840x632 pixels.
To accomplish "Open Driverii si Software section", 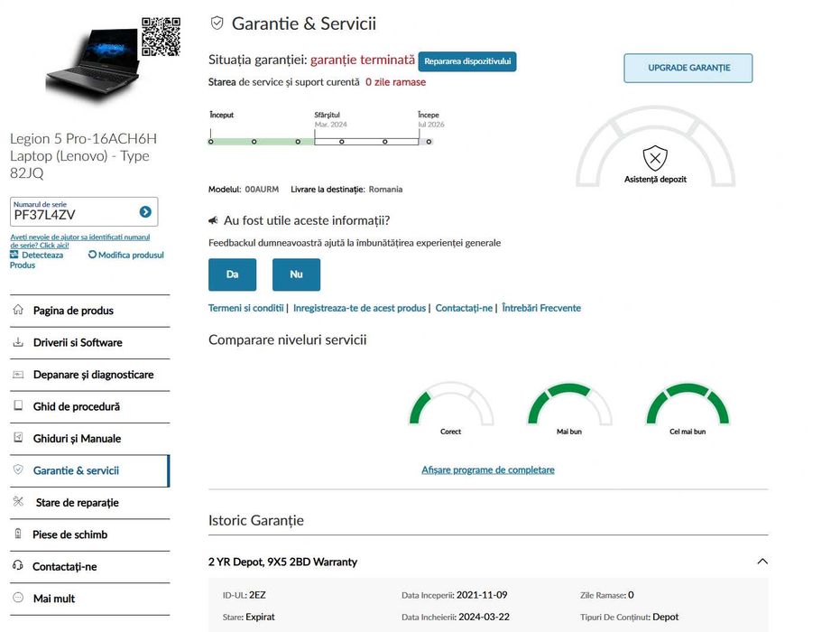I will point(89,343).
